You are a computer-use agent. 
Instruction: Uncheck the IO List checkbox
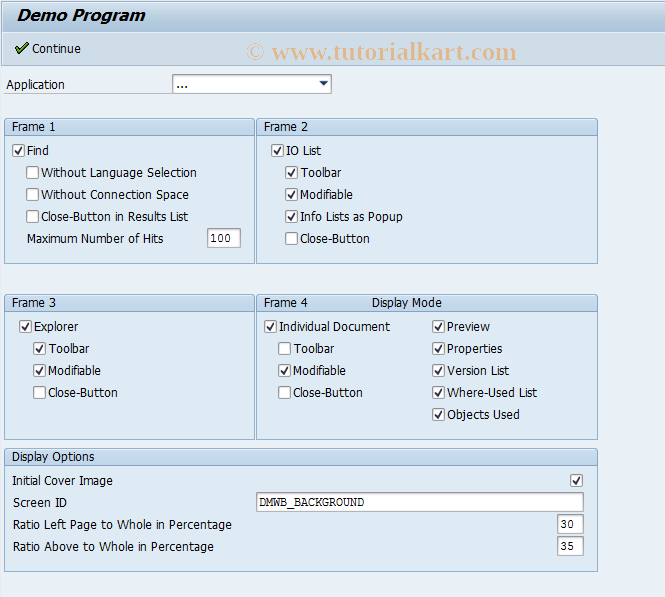[x=277, y=151]
